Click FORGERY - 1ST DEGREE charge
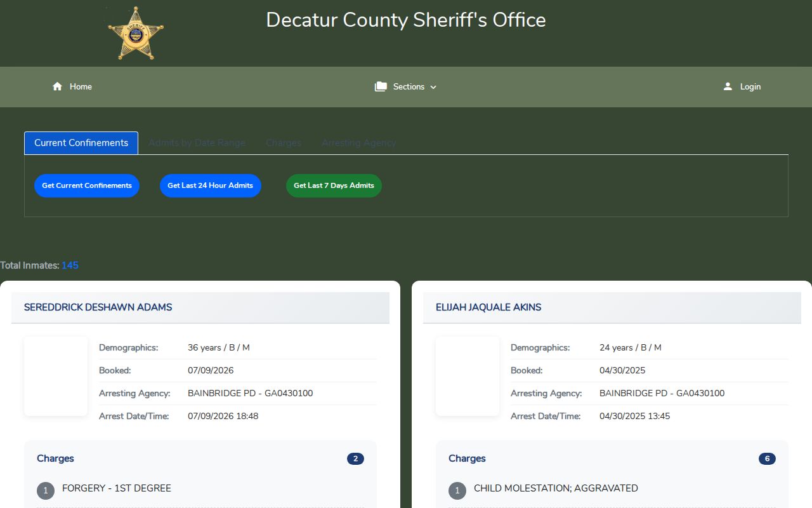The image size is (812, 508). pos(117,488)
